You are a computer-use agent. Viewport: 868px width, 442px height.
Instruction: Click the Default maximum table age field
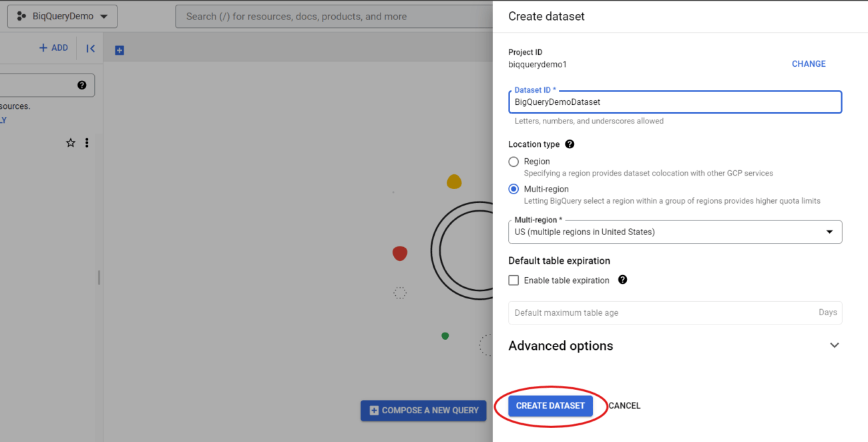(668, 312)
